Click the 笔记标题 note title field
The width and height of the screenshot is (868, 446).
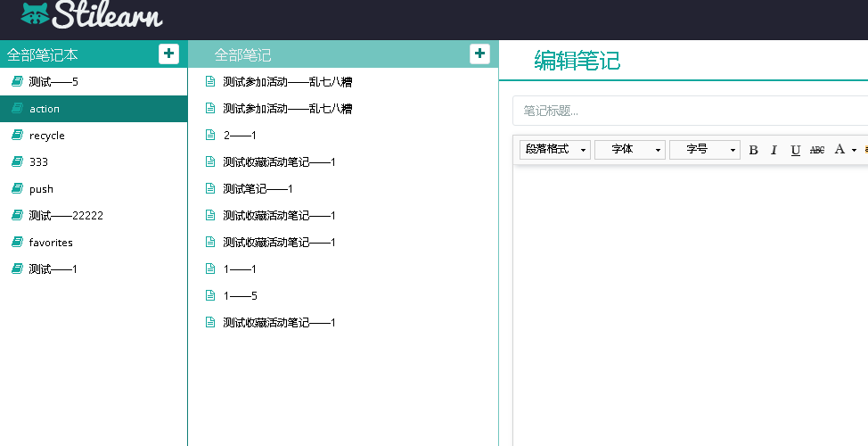(x=691, y=111)
